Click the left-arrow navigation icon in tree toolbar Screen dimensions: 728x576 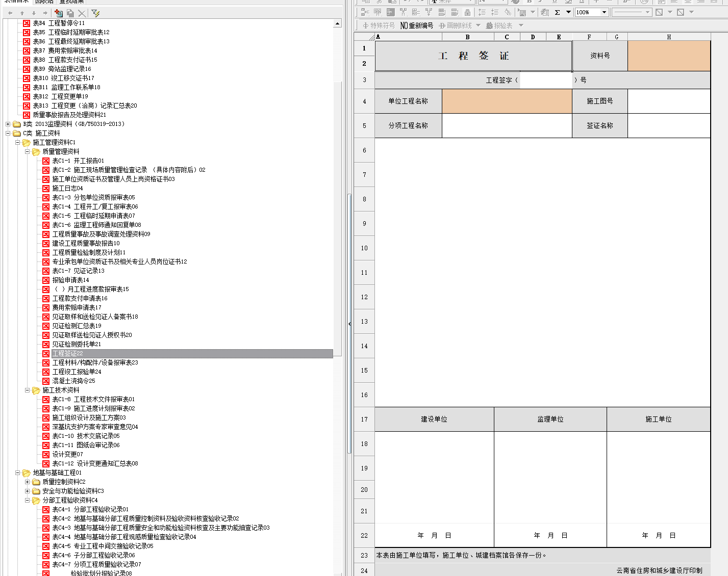pos(10,13)
